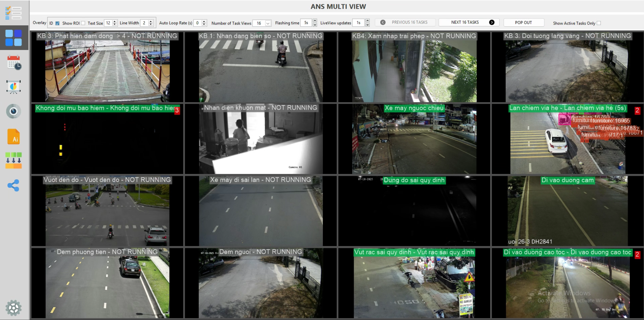Open the calendar schedule icon
Image resolution: width=644 pixels, height=320 pixels.
14,63
